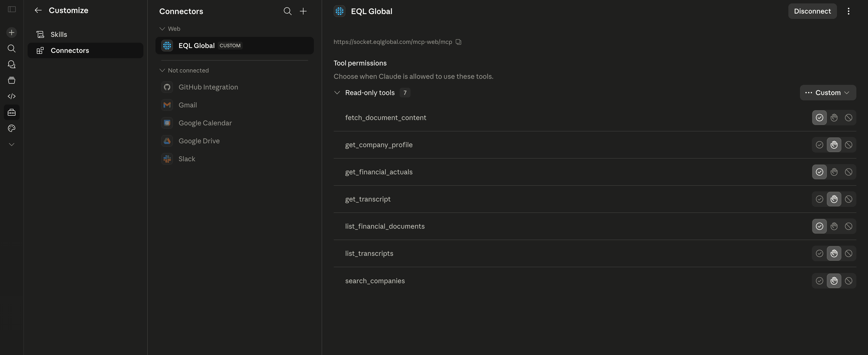Click the Read-only tools count badge 7
Screen dimensions: 868x355
[x=405, y=92]
